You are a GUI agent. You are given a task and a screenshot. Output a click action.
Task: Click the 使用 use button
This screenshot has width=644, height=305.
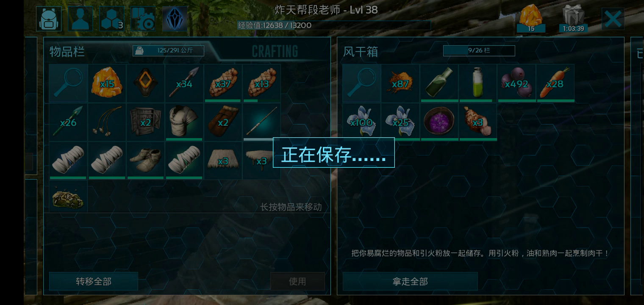tap(297, 281)
